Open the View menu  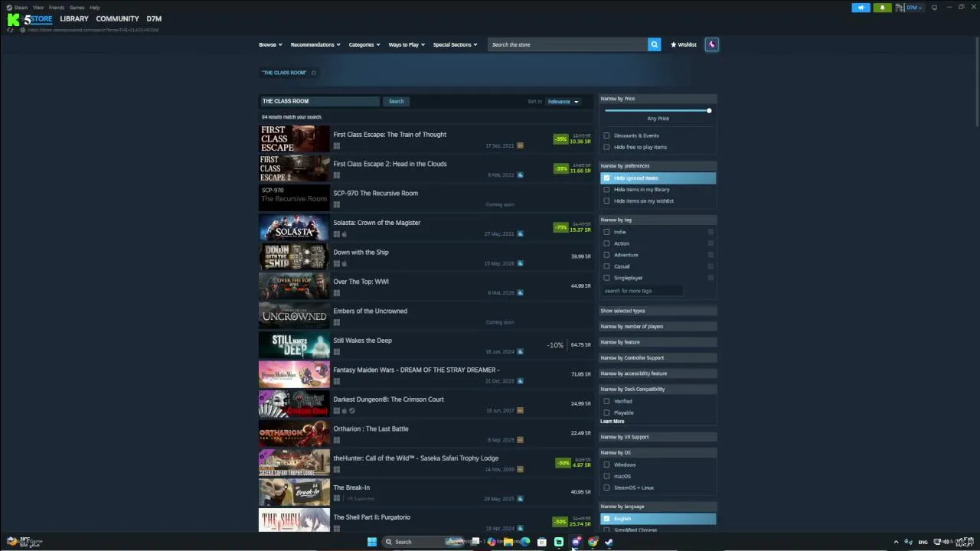[x=38, y=8]
